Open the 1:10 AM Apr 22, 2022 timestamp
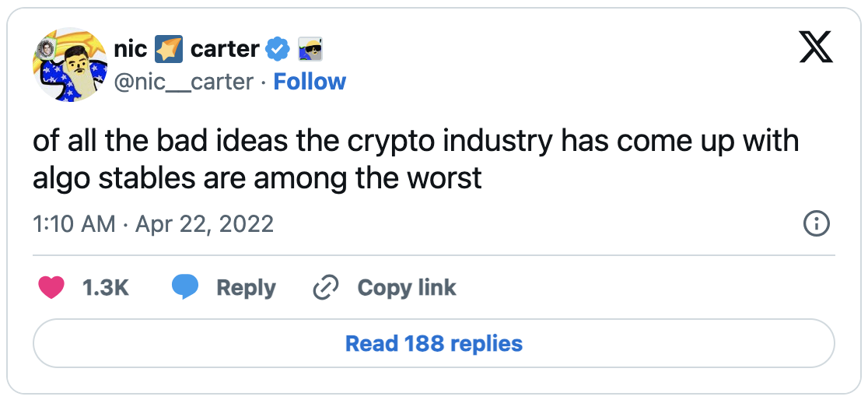This screenshot has height=400, width=868. 153,224
